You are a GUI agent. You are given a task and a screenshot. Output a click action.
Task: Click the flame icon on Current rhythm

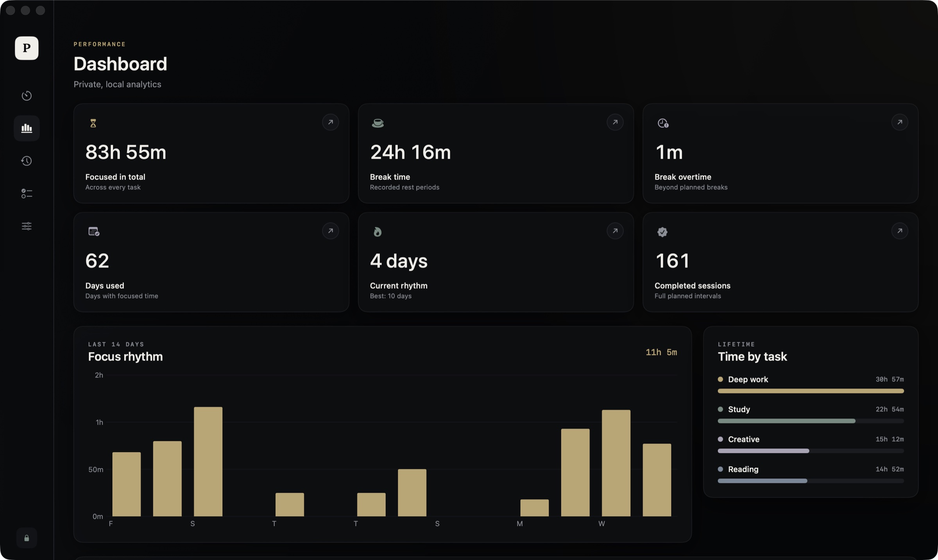tap(377, 232)
